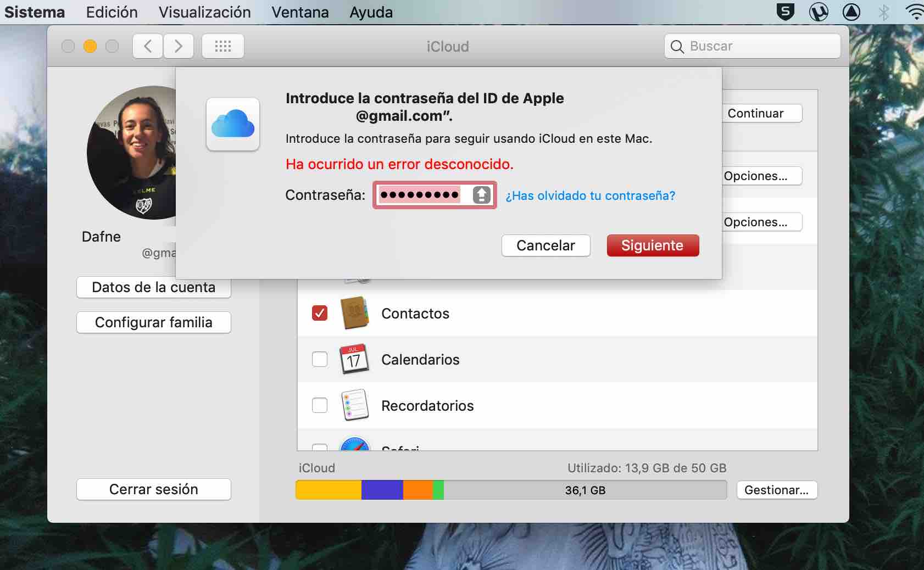
Task: Open the Wi-Fi menu bar icon
Action: (x=915, y=12)
